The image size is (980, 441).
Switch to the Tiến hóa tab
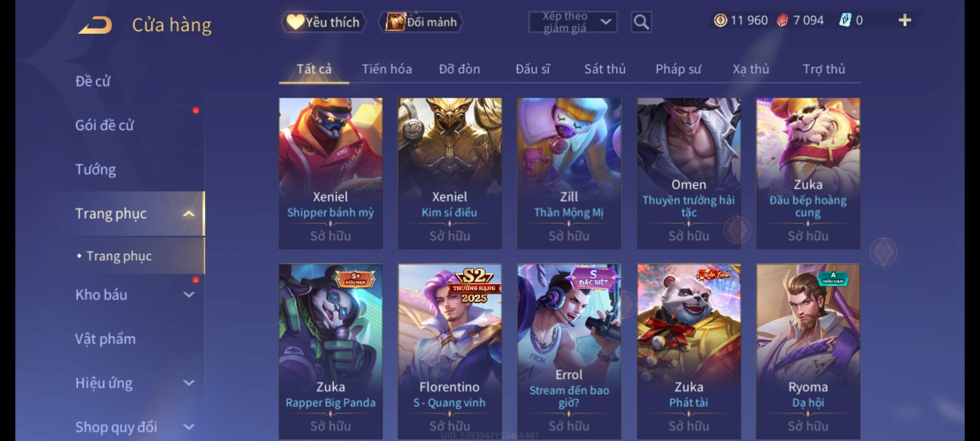coord(387,69)
